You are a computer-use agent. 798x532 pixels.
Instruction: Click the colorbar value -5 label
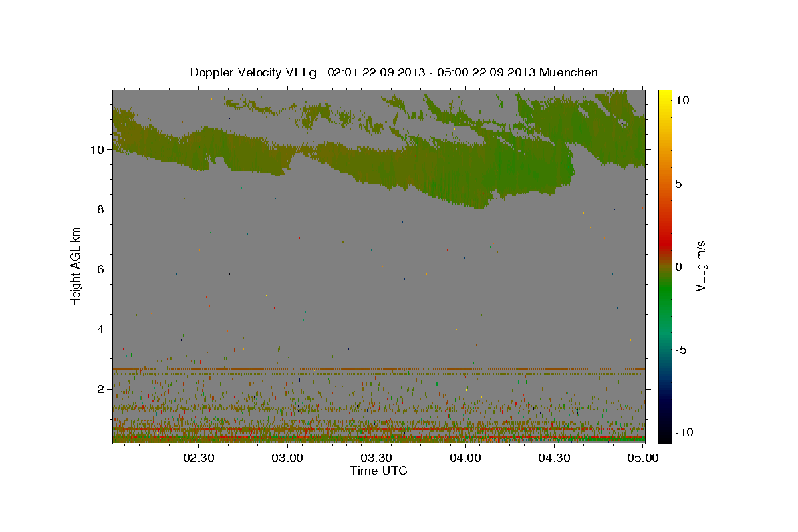click(x=681, y=350)
